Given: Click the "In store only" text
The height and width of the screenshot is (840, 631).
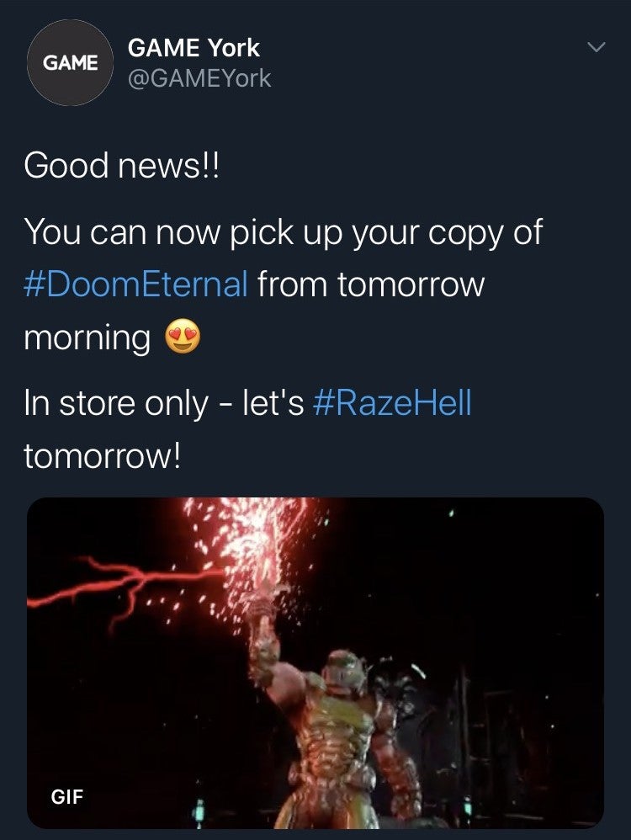Looking at the screenshot, I should point(116,403).
